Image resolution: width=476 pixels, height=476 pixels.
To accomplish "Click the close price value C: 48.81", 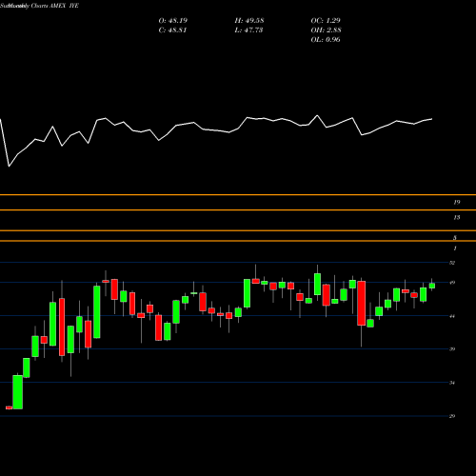I will click(x=172, y=30).
